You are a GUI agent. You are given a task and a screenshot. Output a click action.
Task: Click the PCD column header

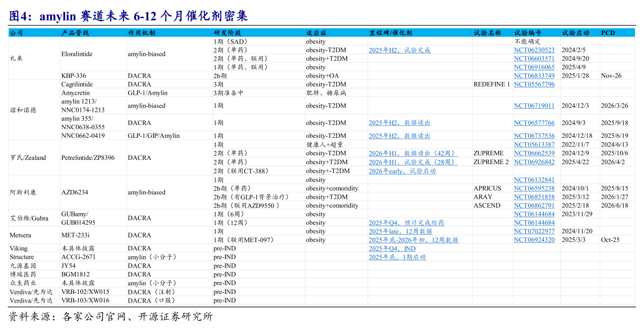click(608, 33)
